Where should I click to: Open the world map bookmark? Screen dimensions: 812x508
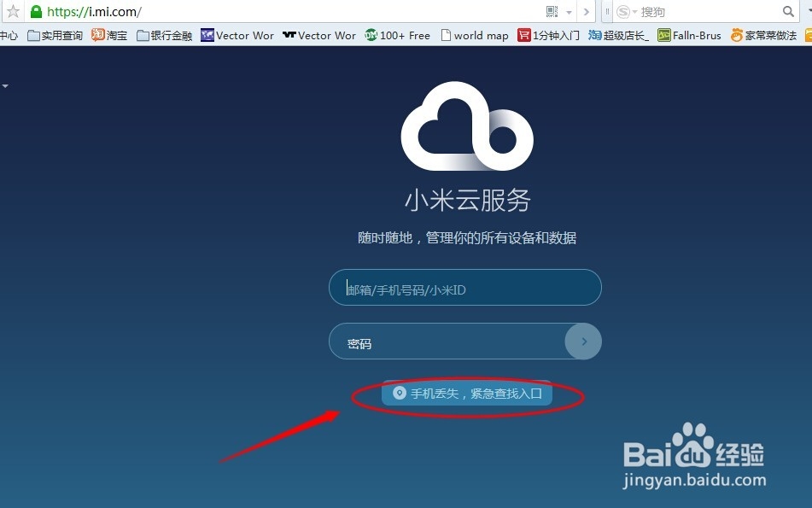click(x=475, y=35)
